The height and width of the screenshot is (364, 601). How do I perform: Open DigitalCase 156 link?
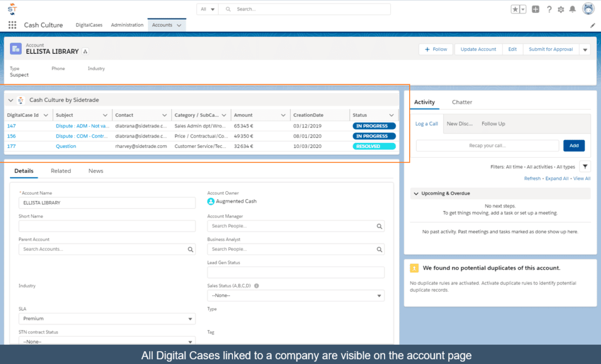pos(12,136)
